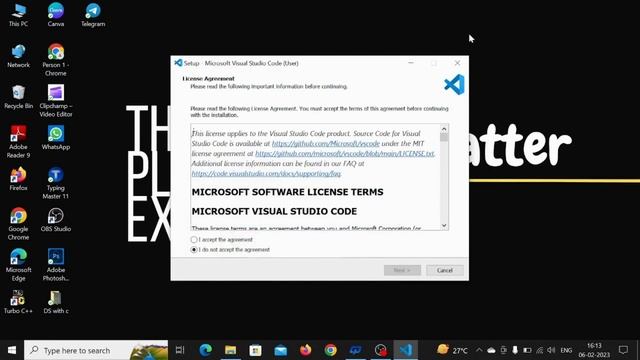This screenshot has width=640, height=360.
Task: Open the vscode LICENSE.txt GitHub link
Action: pyautogui.click(x=344, y=153)
